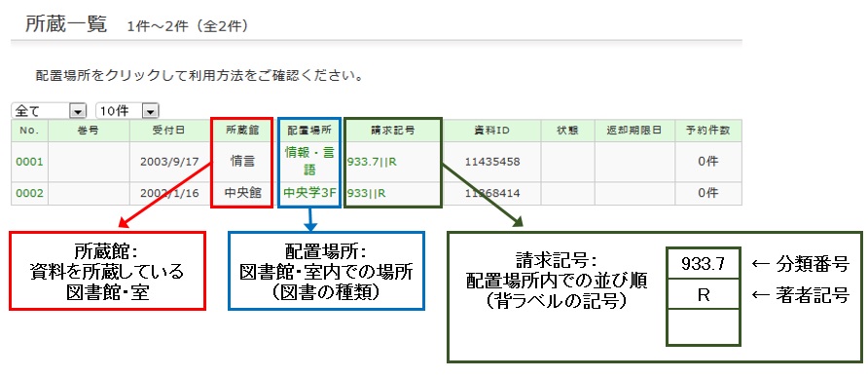
Task: Click the 中央学3F location link
Action: [x=309, y=193]
